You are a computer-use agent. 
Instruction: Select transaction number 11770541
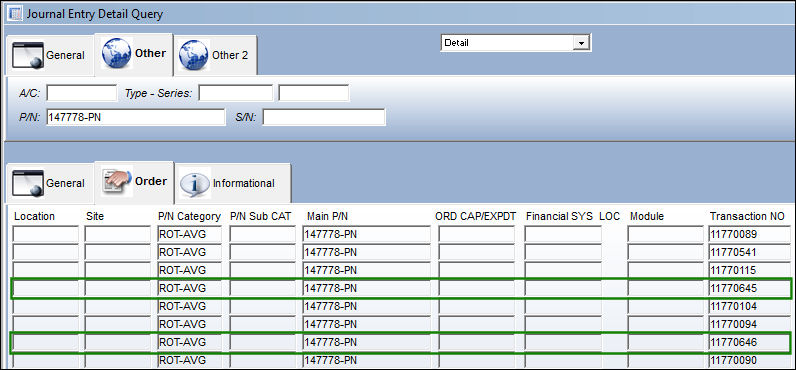tap(750, 252)
